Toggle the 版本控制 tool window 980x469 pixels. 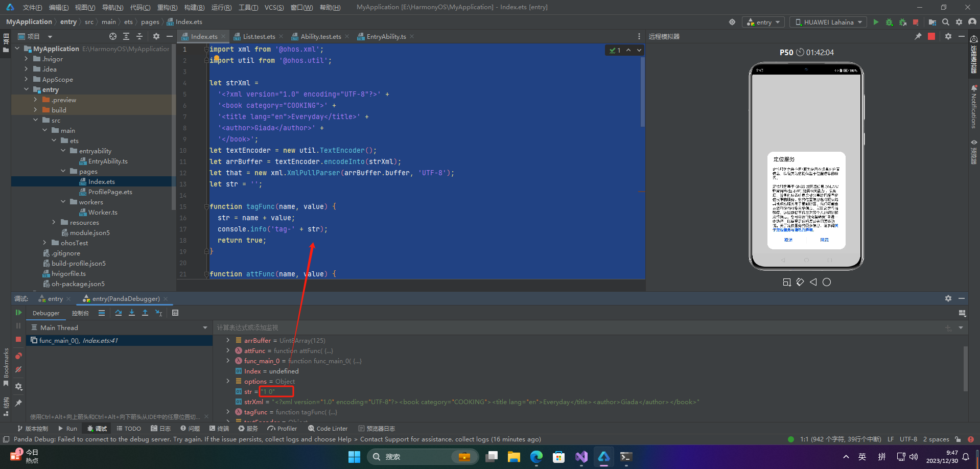[33, 429]
